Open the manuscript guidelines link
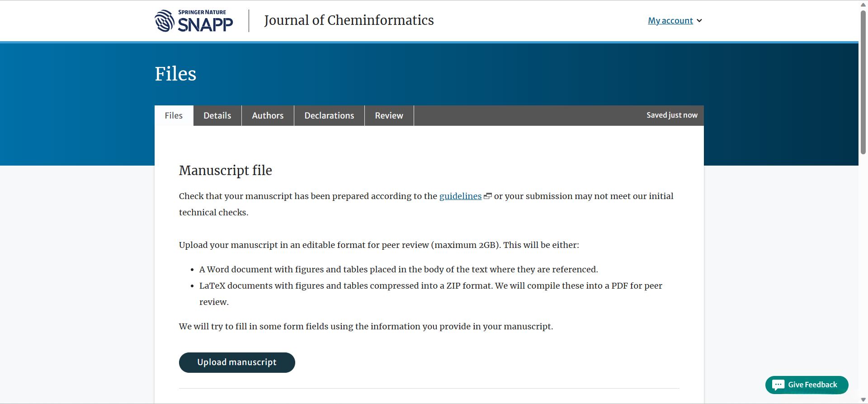 tap(460, 196)
